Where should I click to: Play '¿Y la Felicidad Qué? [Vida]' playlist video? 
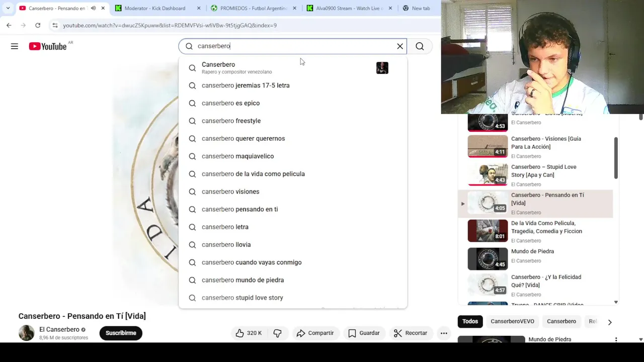[x=535, y=285]
